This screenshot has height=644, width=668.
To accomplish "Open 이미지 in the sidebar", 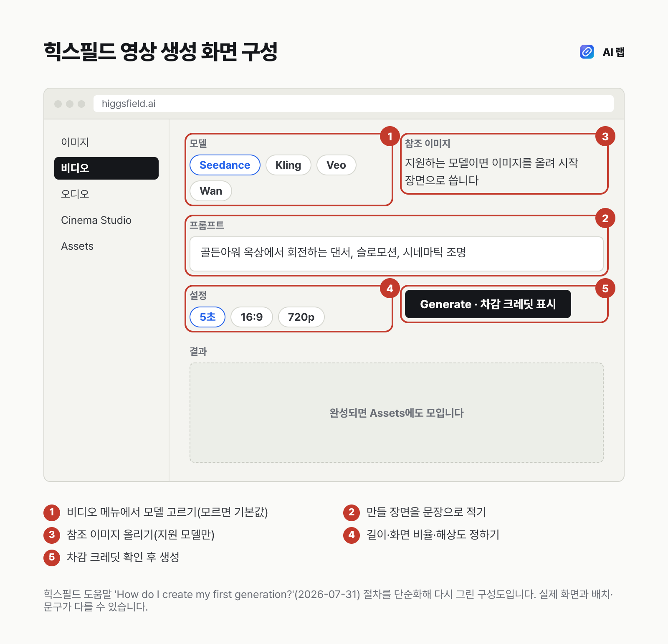I will [x=106, y=142].
